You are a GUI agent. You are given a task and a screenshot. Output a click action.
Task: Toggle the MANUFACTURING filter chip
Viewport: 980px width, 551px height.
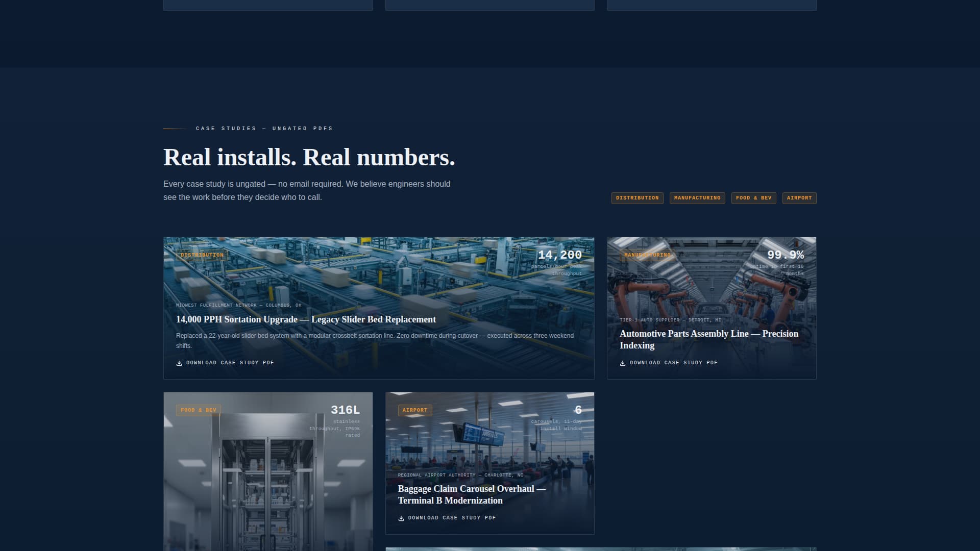[698, 198]
